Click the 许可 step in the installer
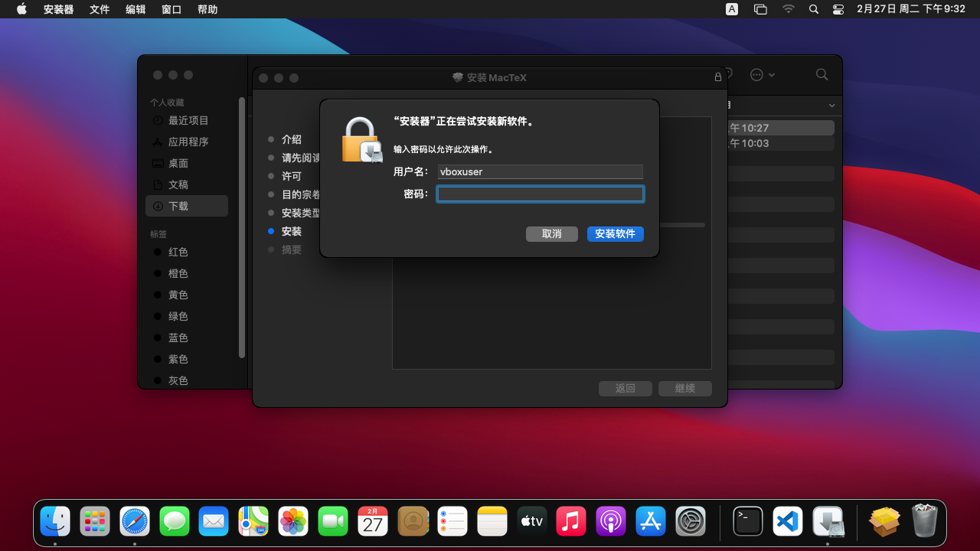 click(x=292, y=176)
